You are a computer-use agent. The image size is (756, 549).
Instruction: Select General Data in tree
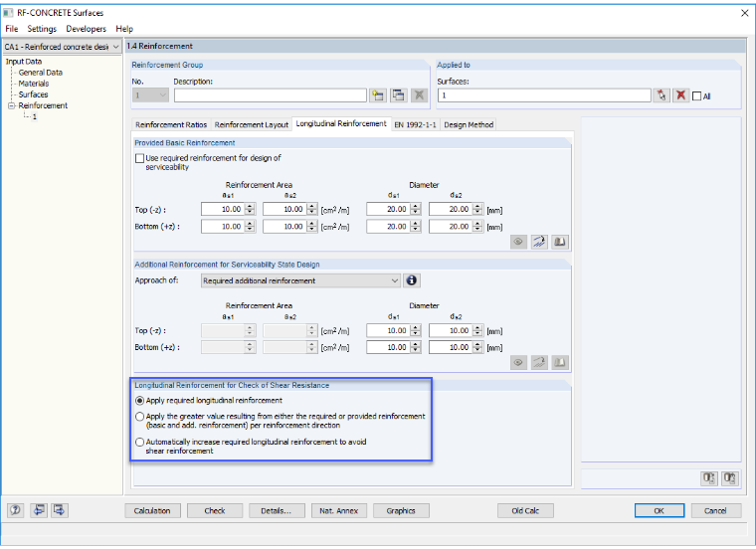click(41, 73)
